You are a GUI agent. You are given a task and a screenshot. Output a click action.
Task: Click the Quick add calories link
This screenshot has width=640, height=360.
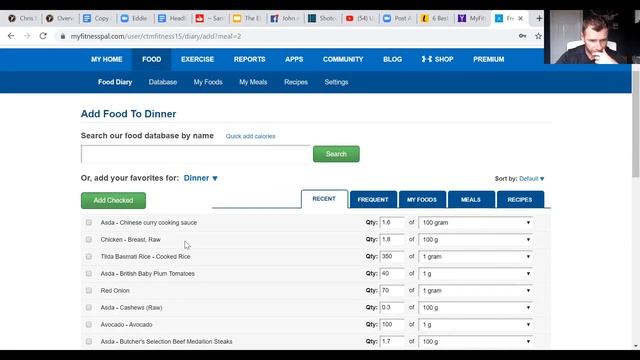click(x=251, y=136)
